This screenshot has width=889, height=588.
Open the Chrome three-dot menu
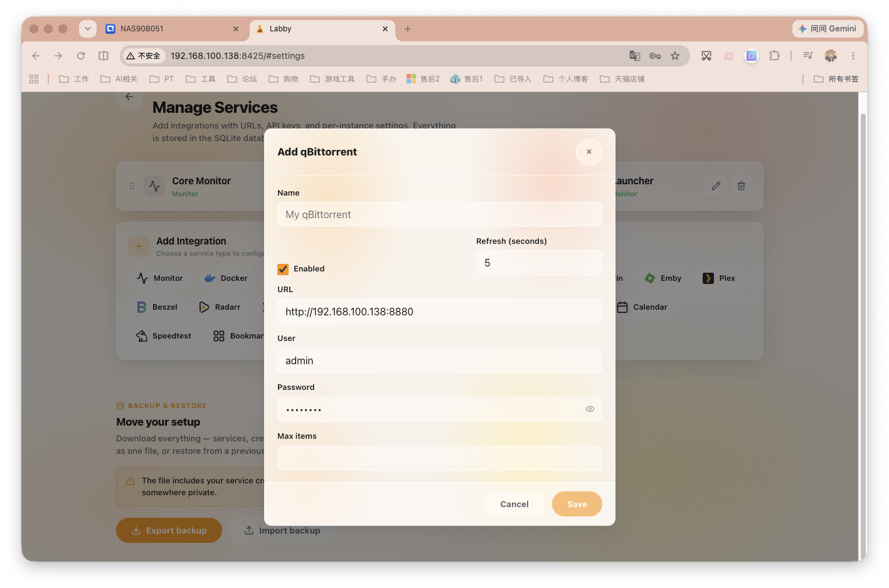(x=853, y=56)
